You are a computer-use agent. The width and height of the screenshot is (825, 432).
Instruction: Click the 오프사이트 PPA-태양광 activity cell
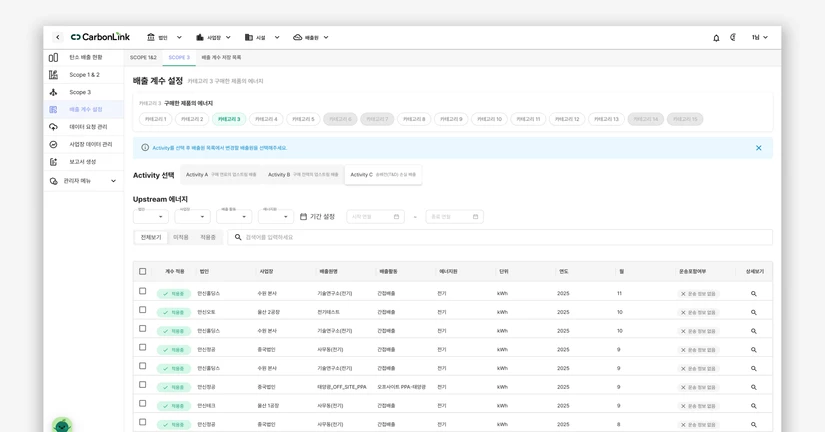[401, 387]
